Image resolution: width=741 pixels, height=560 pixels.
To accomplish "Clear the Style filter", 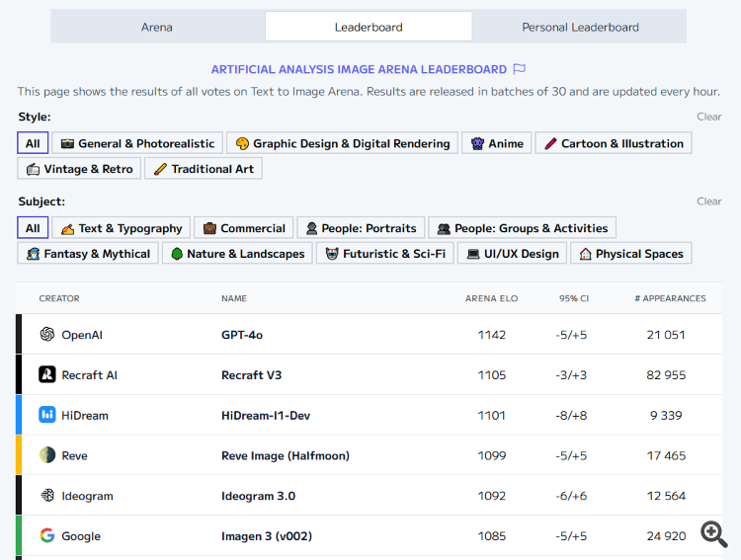I will tap(708, 117).
